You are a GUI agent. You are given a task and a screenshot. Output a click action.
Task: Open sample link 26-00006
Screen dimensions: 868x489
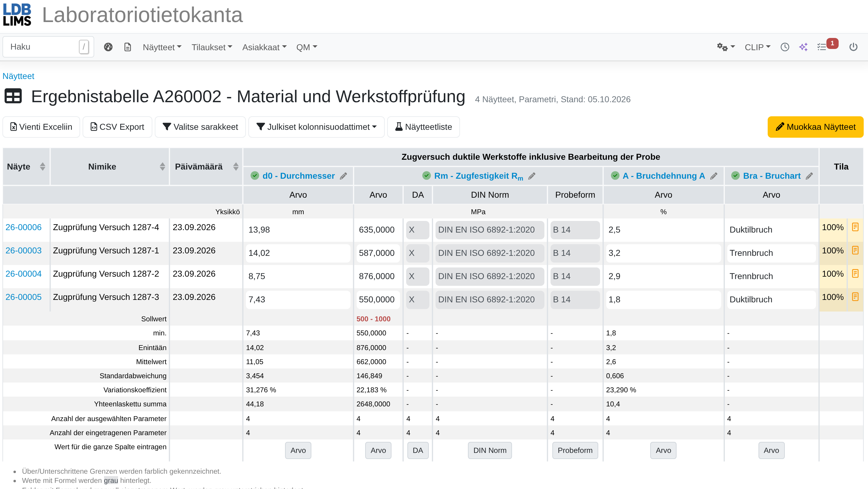click(24, 227)
